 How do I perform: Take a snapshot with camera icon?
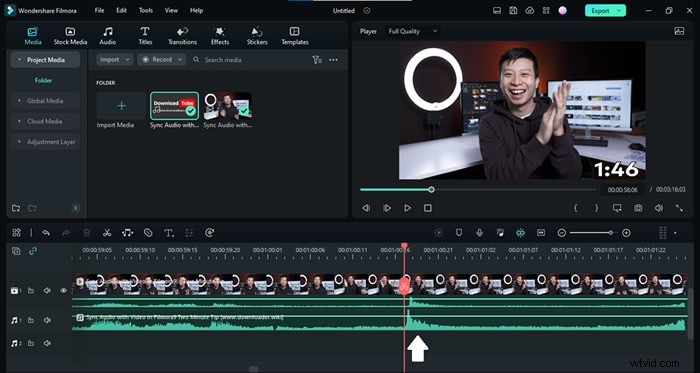tap(638, 208)
